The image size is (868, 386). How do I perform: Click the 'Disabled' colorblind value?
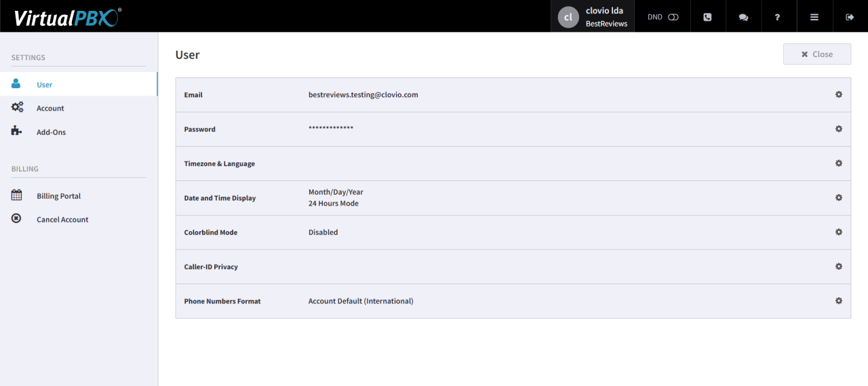[323, 232]
